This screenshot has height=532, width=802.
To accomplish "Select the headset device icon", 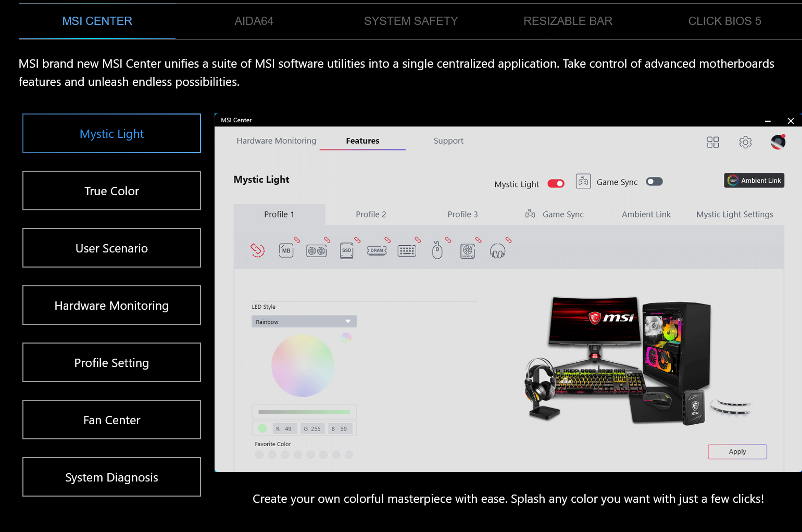I will (x=497, y=251).
